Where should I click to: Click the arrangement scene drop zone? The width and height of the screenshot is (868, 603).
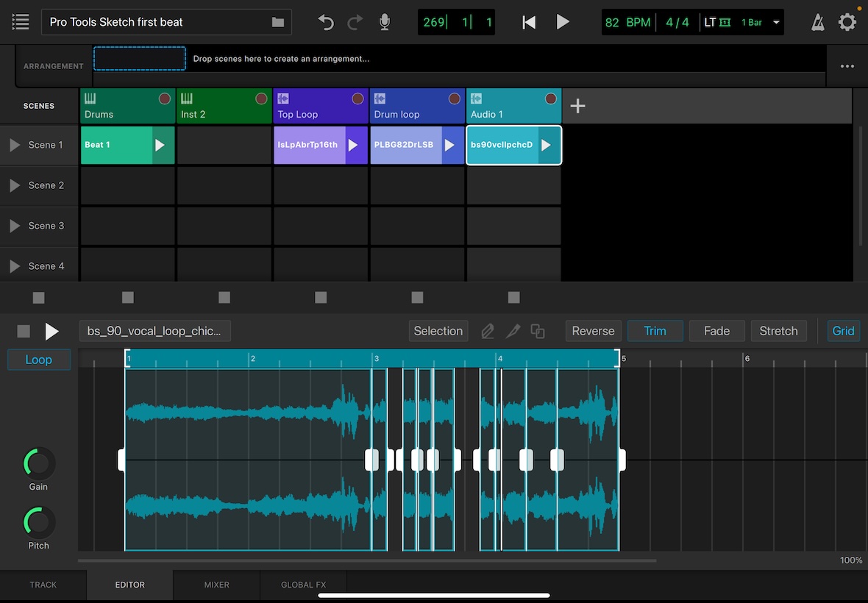pos(140,59)
